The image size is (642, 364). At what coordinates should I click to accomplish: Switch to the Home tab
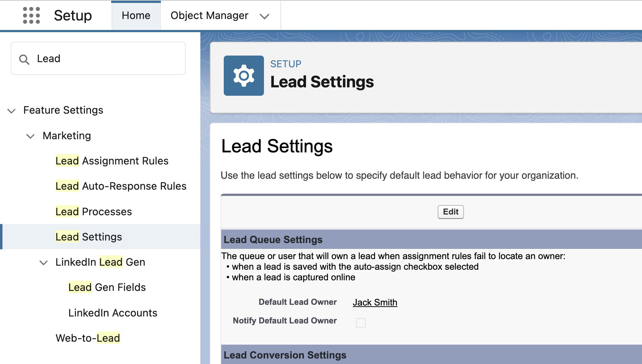click(136, 15)
